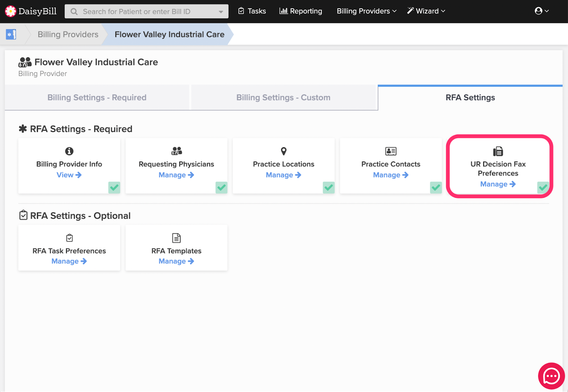Click the UR Decision Fax icon
568x392 pixels.
[x=498, y=151]
